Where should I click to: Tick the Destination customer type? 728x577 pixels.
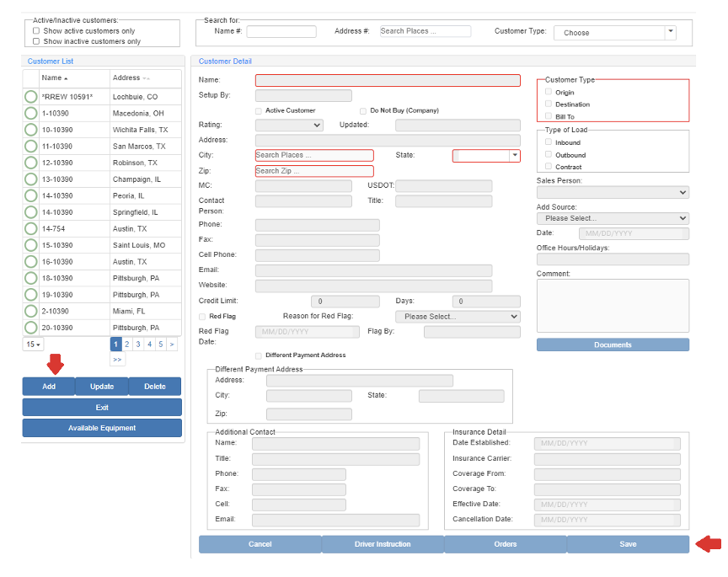pos(549,104)
